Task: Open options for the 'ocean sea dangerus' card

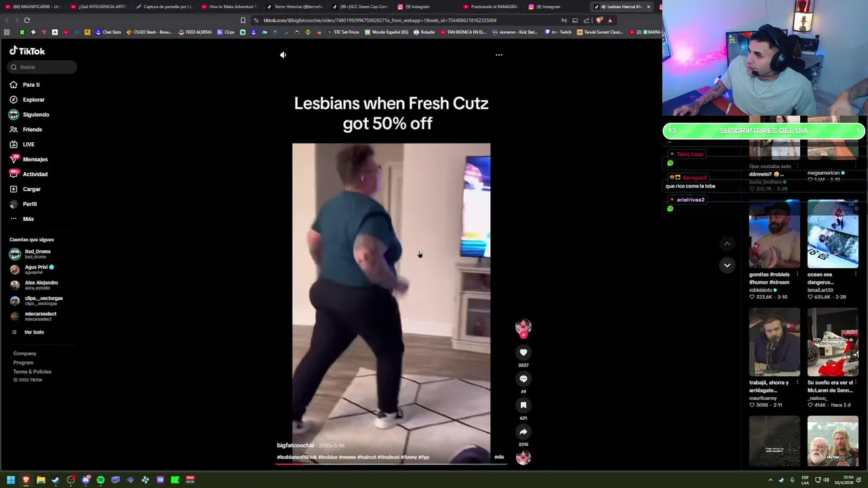Action: [x=855, y=274]
